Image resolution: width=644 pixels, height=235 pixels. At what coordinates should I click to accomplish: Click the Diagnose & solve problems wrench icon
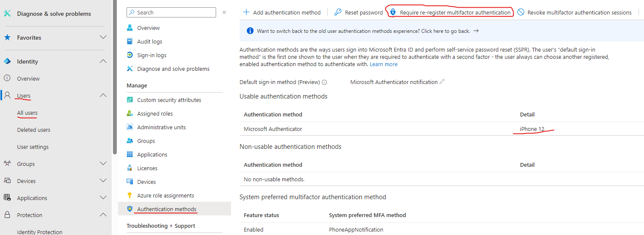(x=7, y=14)
